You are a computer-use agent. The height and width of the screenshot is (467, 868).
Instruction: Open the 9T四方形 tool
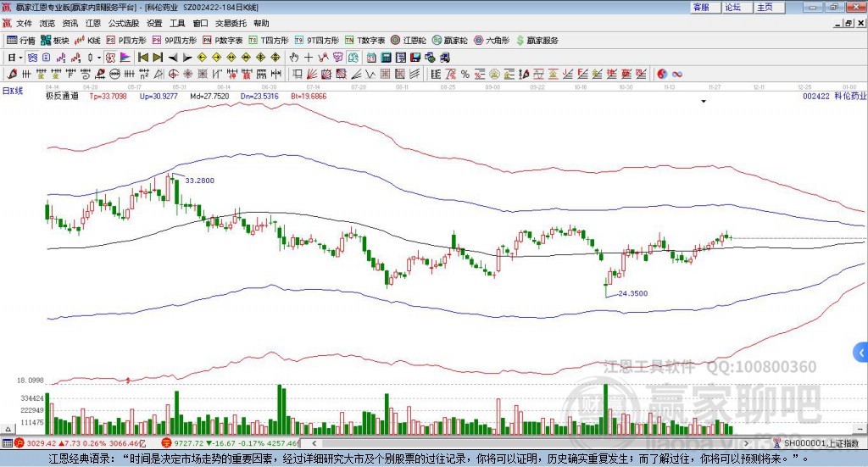coord(317,41)
